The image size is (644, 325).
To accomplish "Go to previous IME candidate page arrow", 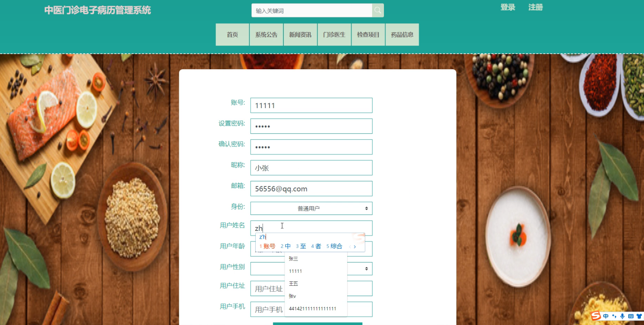I will (350, 247).
